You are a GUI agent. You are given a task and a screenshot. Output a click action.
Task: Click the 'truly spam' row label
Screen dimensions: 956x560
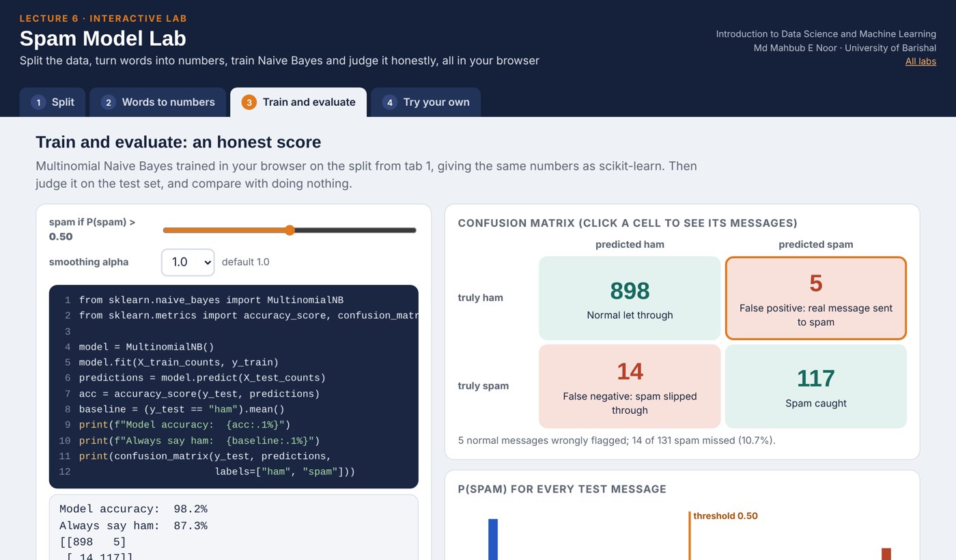coord(483,386)
